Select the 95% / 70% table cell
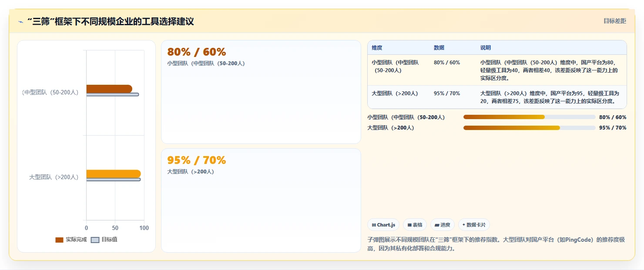The image size is (644, 270). [447, 93]
